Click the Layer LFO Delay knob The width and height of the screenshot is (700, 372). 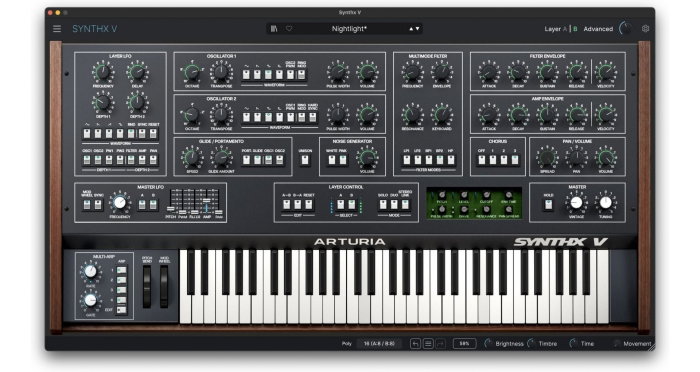[137, 72]
